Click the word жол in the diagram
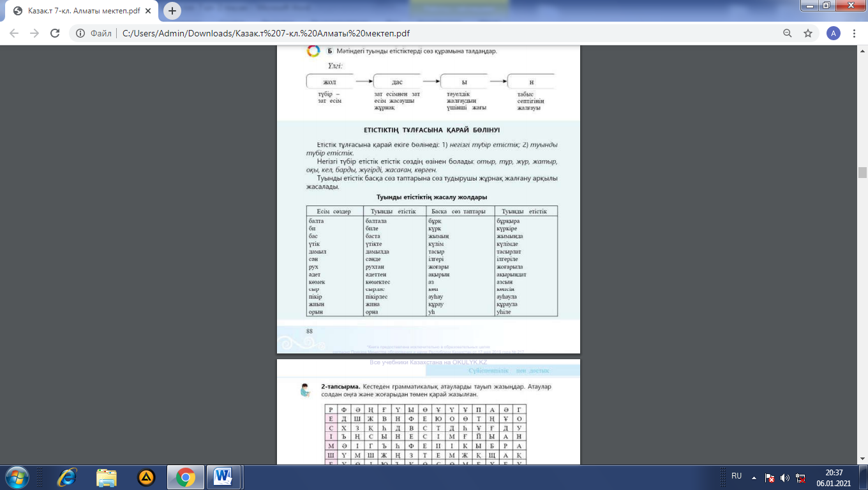The height and width of the screenshot is (490, 868). [x=329, y=82]
